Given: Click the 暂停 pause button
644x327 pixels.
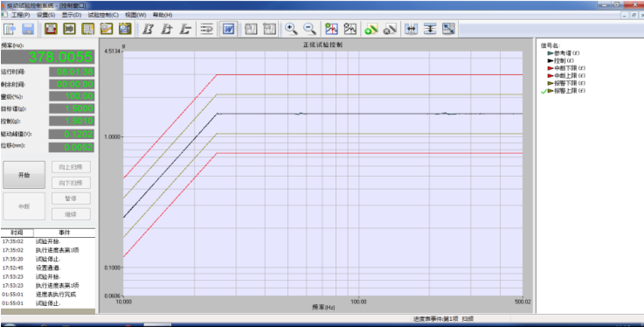Looking at the screenshot, I should point(71,198).
